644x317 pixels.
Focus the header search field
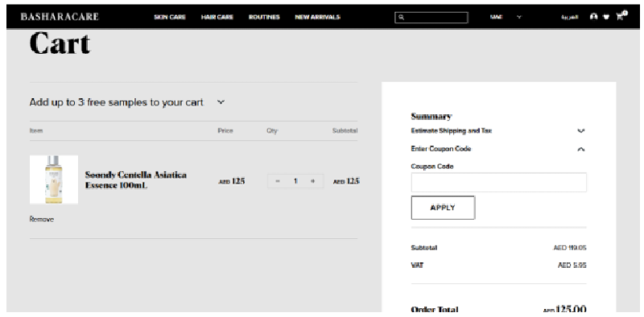coord(431,18)
